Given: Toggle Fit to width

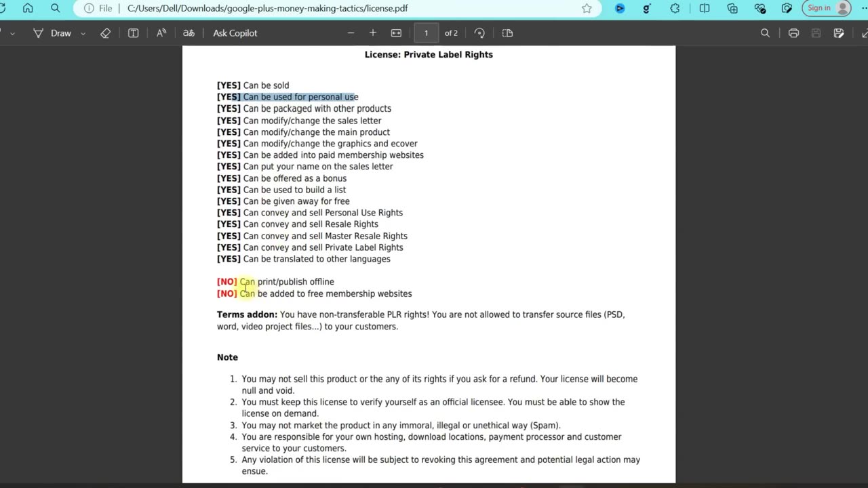Looking at the screenshot, I should [x=396, y=33].
